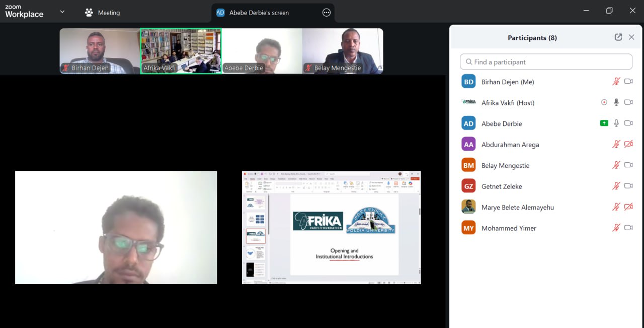
Task: Open the Abebe Derbie's screen tab
Action: click(x=259, y=13)
